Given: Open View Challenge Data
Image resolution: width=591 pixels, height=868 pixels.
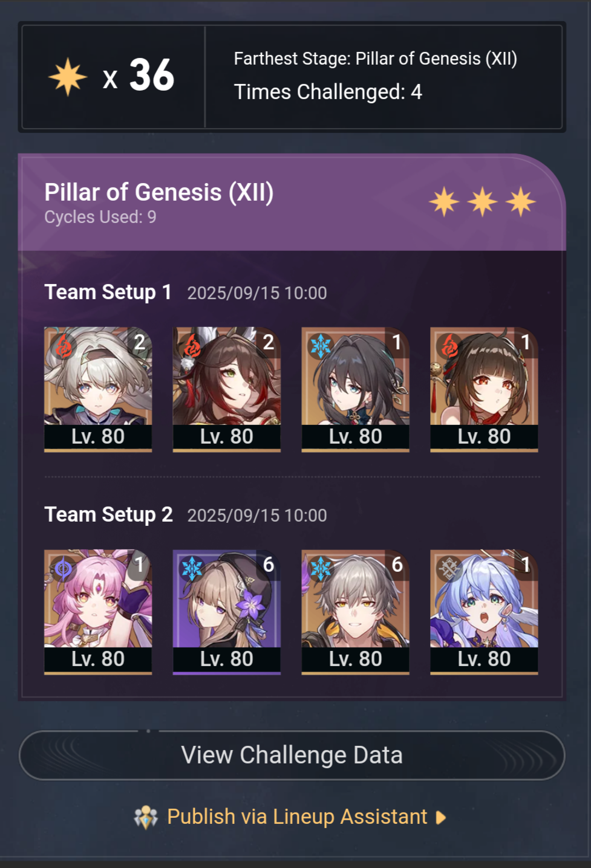Looking at the screenshot, I should pos(292,755).
